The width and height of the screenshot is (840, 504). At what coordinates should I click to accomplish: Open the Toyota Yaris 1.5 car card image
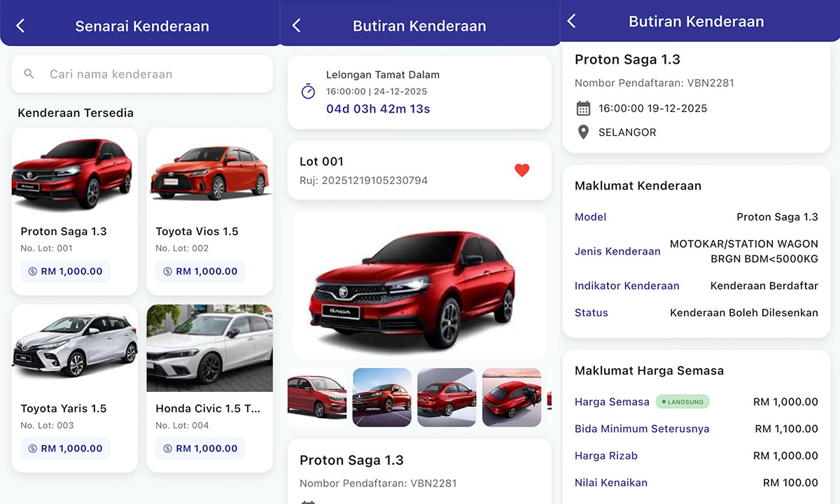75,348
